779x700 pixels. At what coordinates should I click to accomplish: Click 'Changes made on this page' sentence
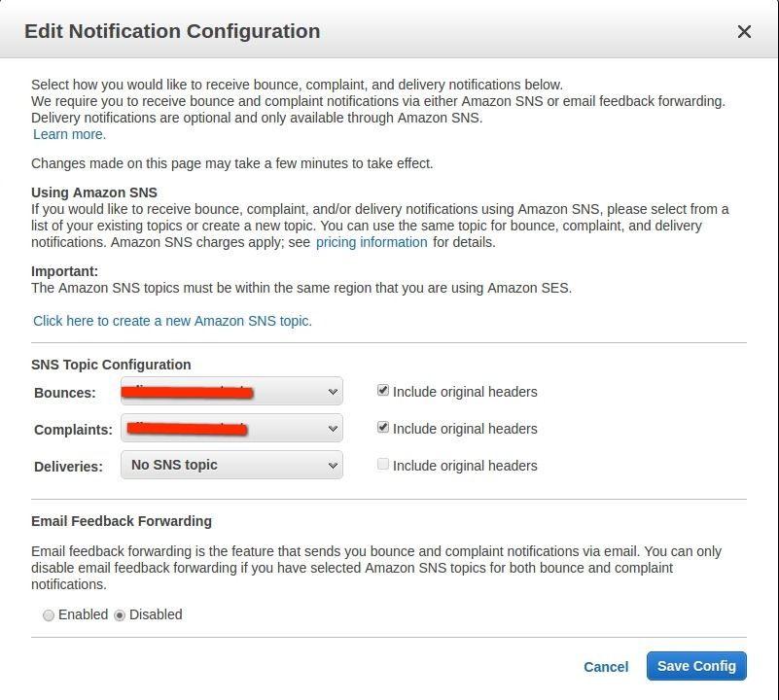[x=232, y=163]
